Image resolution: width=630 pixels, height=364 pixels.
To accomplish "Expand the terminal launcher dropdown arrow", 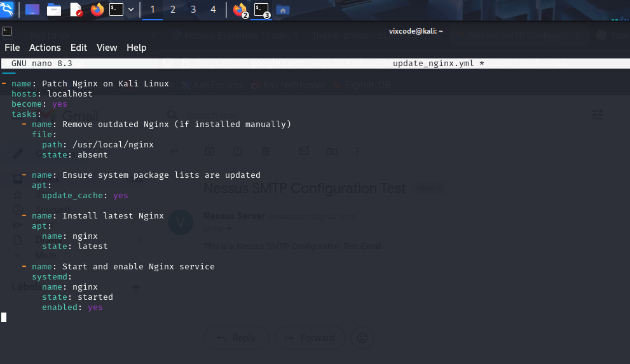I will coord(131,10).
